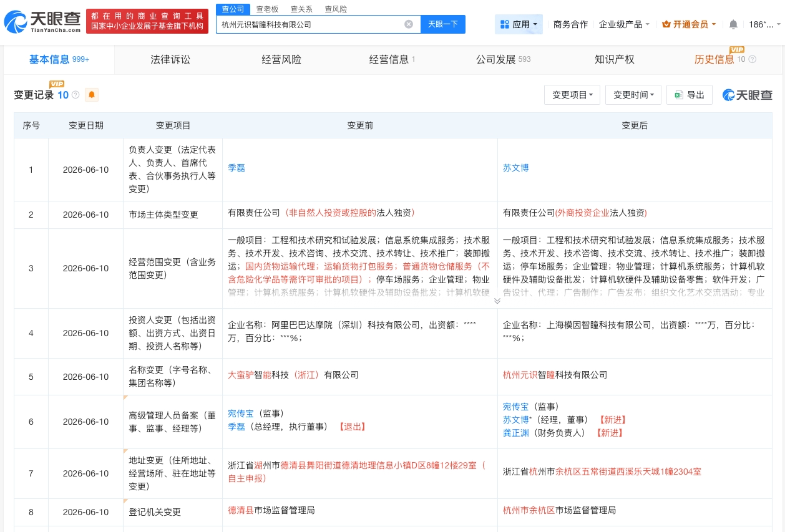Open 苏文博 (经理,董事) link in row 6
This screenshot has height=532, width=785.
coord(515,420)
